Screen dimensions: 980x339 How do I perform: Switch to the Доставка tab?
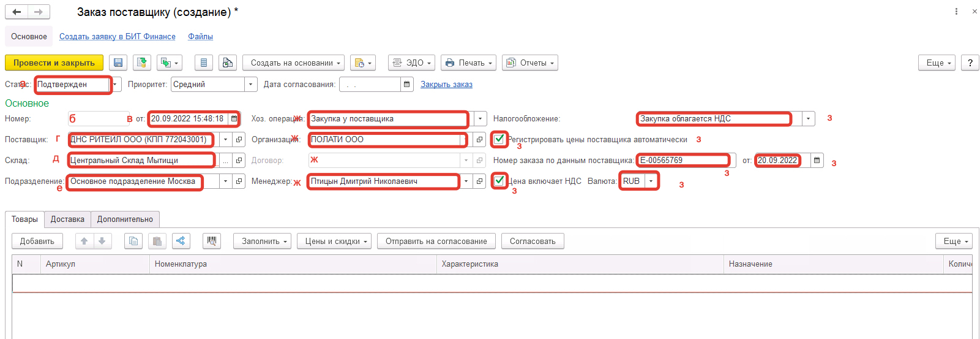point(67,219)
